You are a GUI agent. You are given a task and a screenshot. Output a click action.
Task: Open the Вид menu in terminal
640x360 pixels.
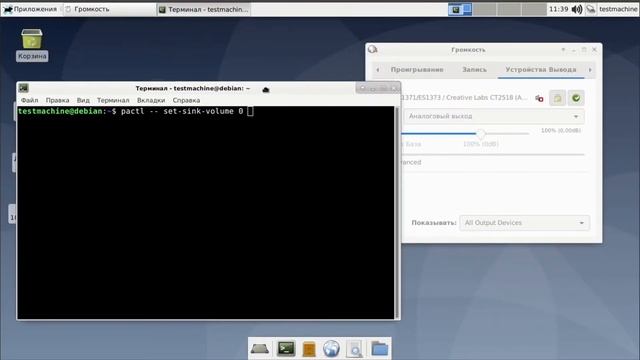point(83,100)
